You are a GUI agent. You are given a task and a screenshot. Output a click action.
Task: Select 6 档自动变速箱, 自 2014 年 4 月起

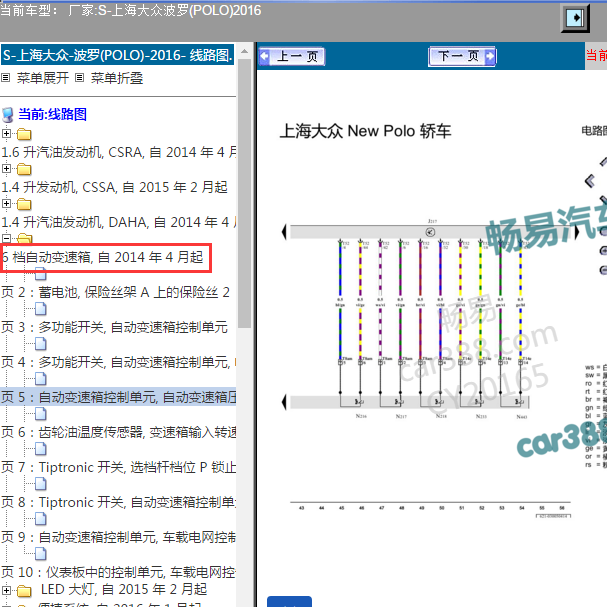pos(103,257)
